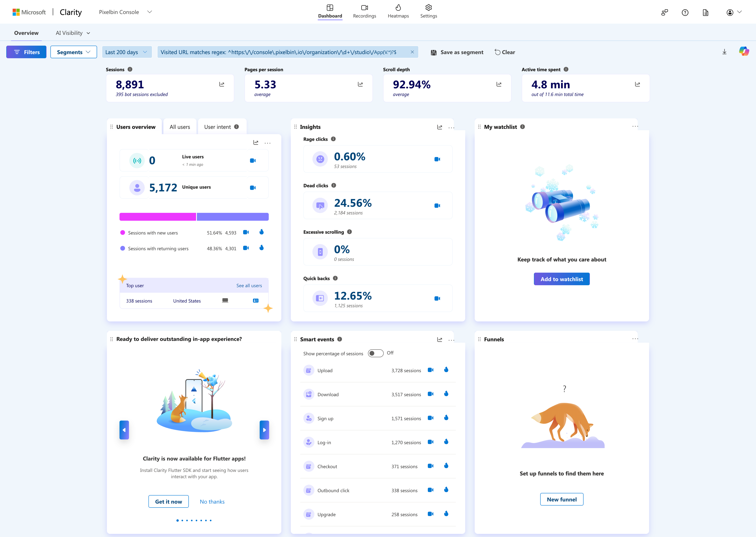Screen dimensions: 756x537
Task: Click the purple returning users bar segment
Action: coord(233,217)
